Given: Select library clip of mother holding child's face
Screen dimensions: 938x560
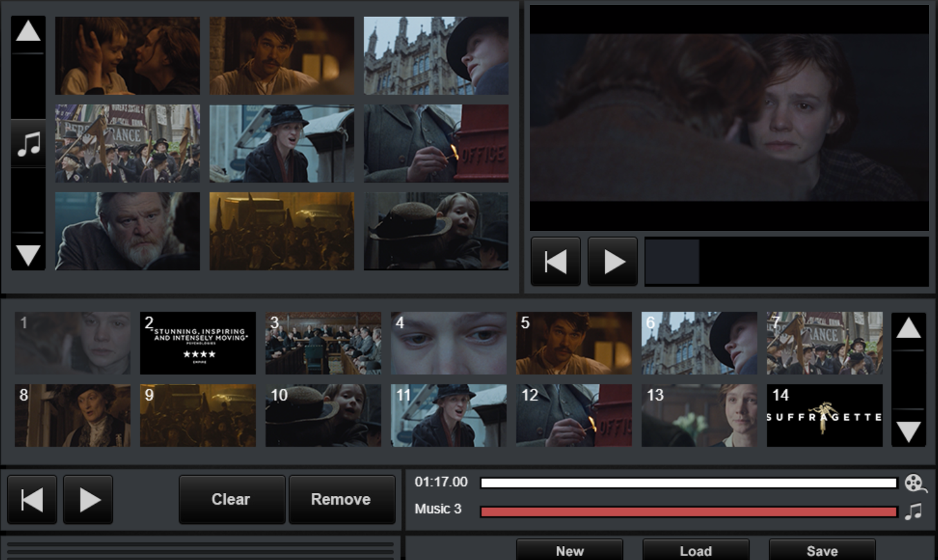Looking at the screenshot, I should [x=127, y=56].
